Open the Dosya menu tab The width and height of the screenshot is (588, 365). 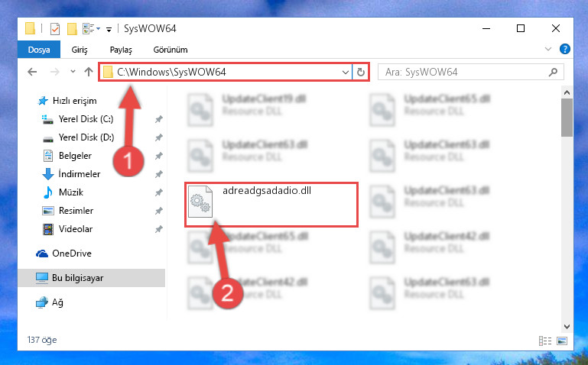(x=39, y=50)
